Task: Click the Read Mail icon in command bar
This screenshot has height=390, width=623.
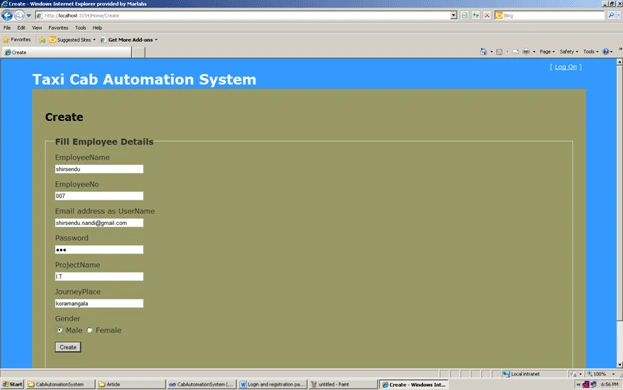Action: [515, 52]
